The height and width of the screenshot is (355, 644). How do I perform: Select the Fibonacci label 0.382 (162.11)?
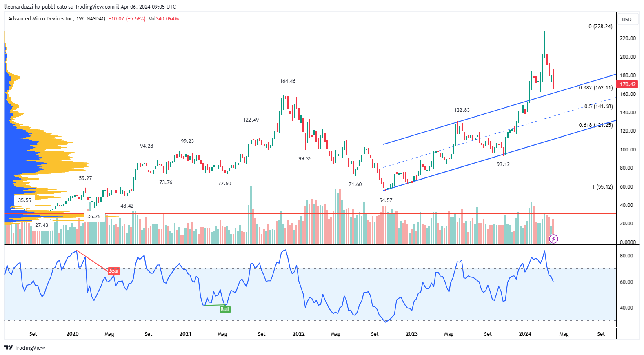(x=596, y=88)
